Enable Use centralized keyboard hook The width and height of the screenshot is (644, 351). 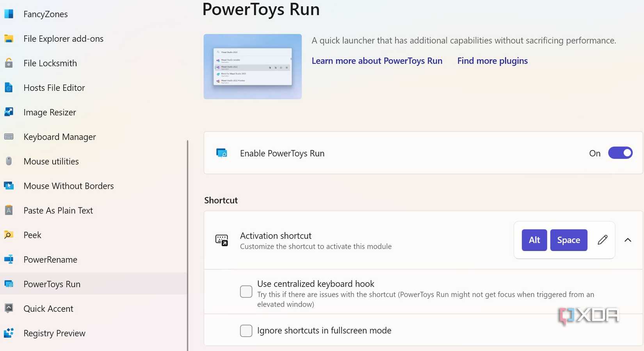246,291
